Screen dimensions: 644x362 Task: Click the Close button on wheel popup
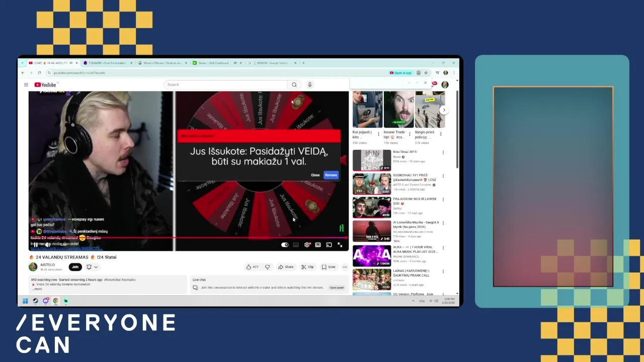click(315, 175)
